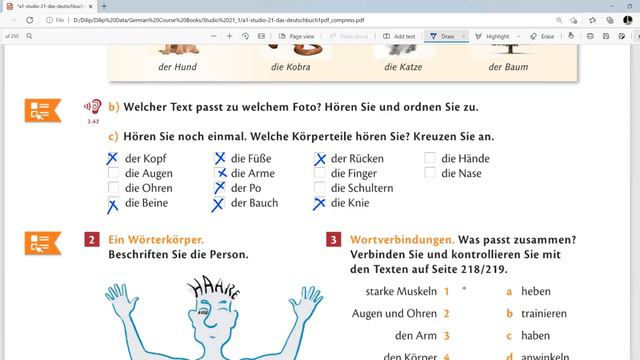Open a new browser tab
This screenshot has width=640, height=360.
coord(104,6)
